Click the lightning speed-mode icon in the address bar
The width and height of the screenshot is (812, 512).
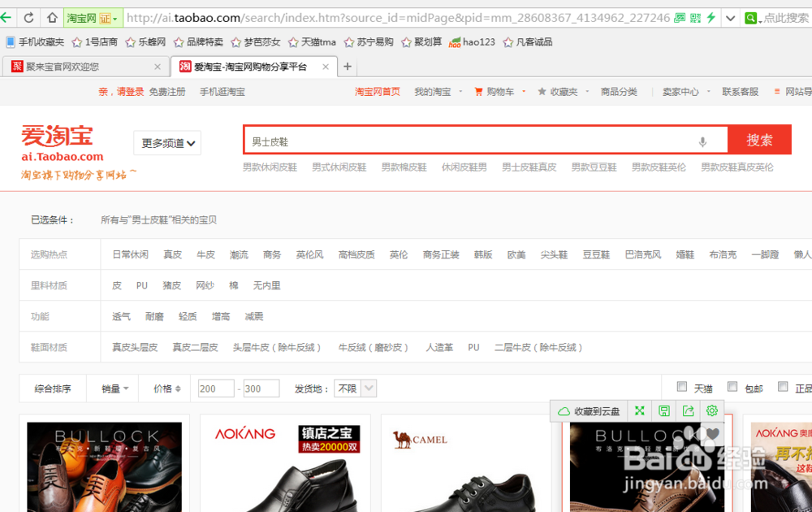711,17
